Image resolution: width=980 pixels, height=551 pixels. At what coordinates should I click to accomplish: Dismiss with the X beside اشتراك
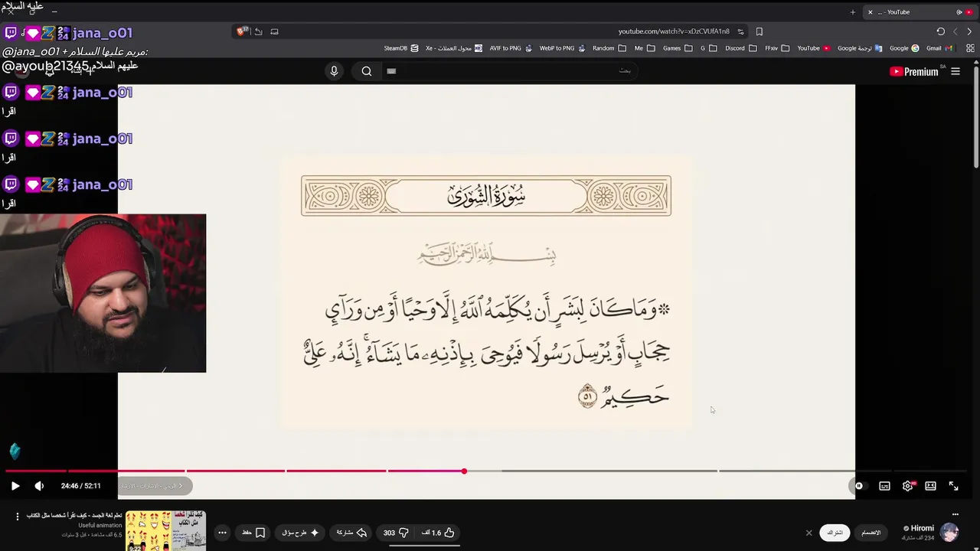pyautogui.click(x=808, y=533)
